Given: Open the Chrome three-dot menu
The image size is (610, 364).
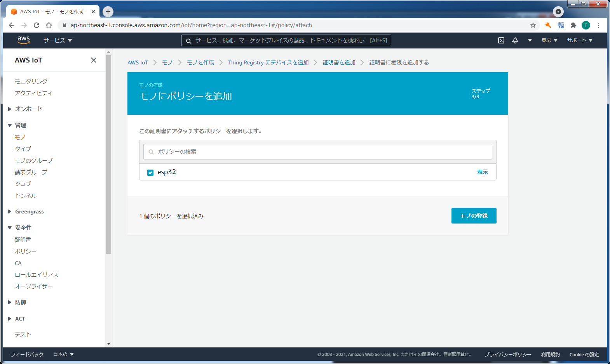Looking at the screenshot, I should point(599,25).
